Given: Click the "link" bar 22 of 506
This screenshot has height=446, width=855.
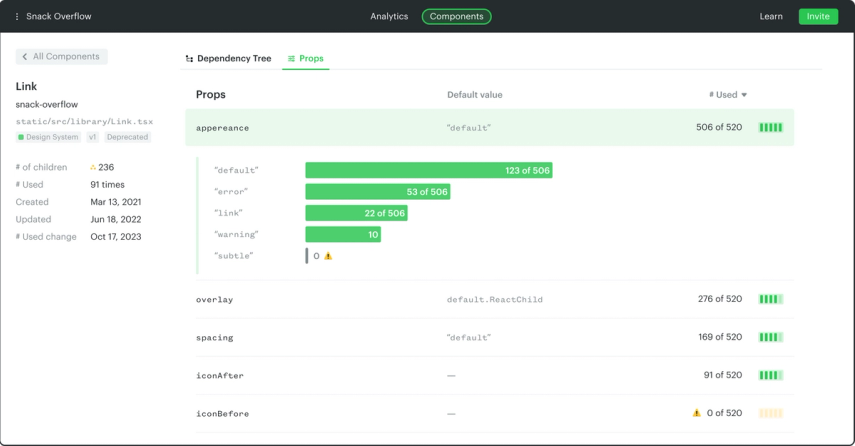Looking at the screenshot, I should pos(357,213).
